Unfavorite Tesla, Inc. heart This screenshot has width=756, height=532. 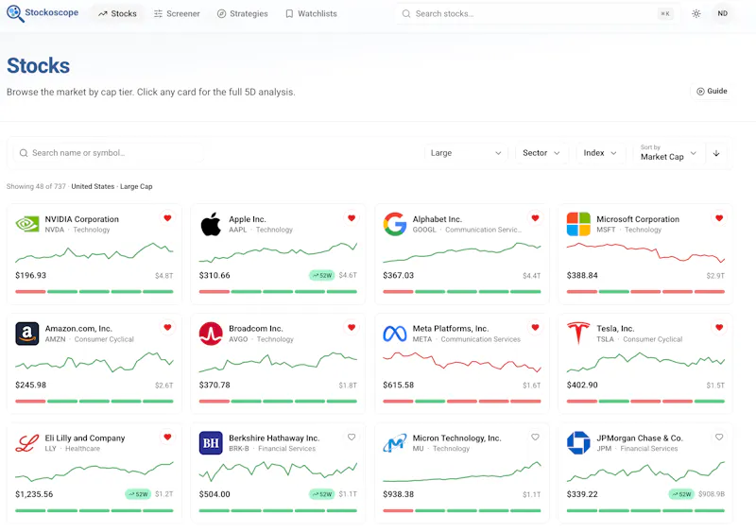[719, 328]
